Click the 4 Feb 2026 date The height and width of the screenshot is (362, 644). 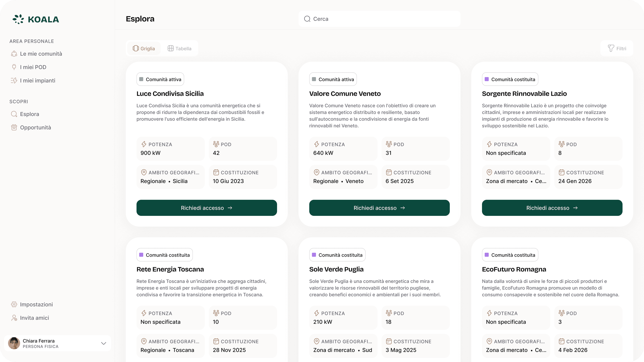coord(573,350)
